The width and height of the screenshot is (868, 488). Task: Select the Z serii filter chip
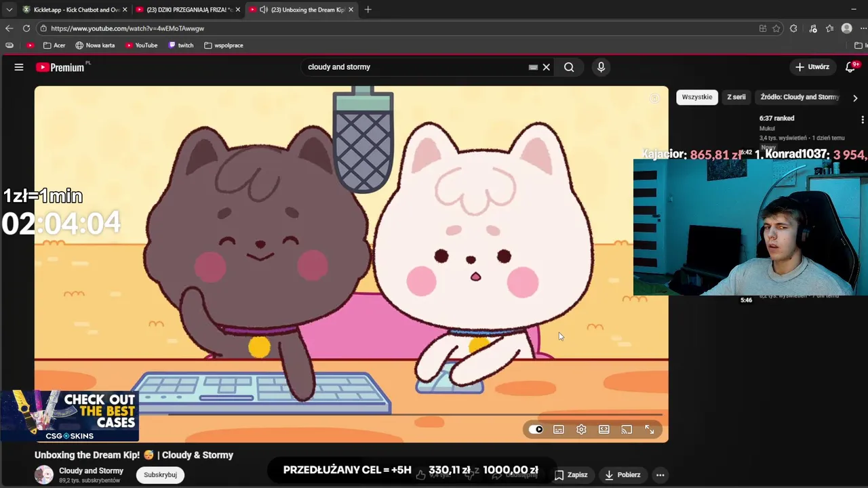point(736,97)
